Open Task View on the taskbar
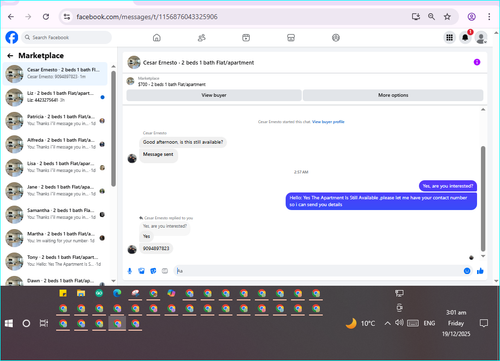Image resolution: width=500 pixels, height=361 pixels. pyautogui.click(x=44, y=323)
